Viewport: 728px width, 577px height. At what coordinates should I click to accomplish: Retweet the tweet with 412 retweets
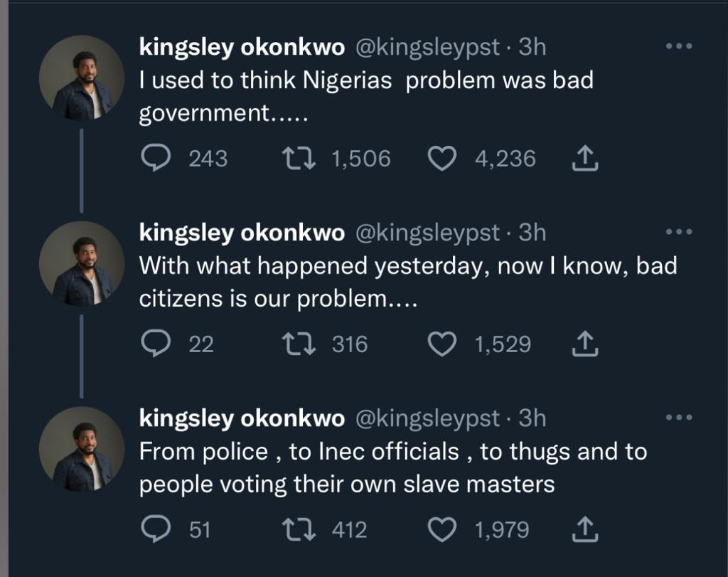[299, 530]
